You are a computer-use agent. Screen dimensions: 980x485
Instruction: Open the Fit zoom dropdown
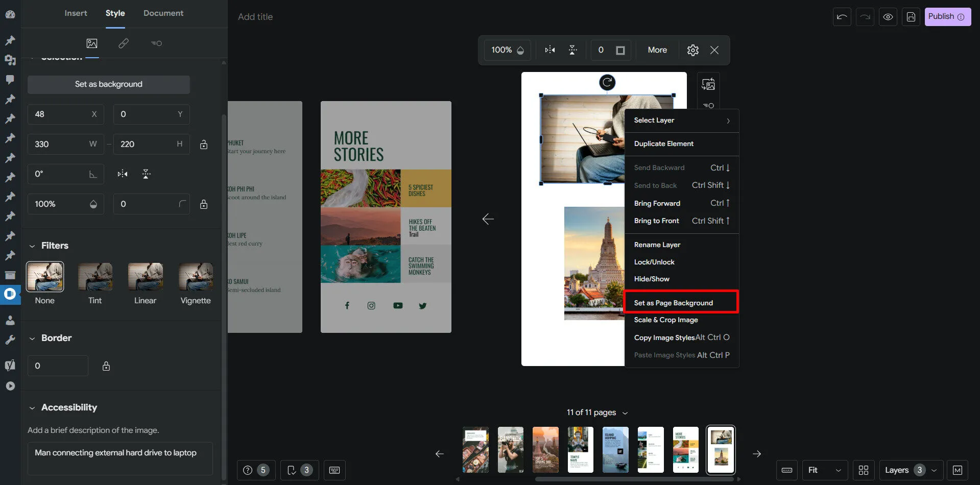click(x=824, y=470)
